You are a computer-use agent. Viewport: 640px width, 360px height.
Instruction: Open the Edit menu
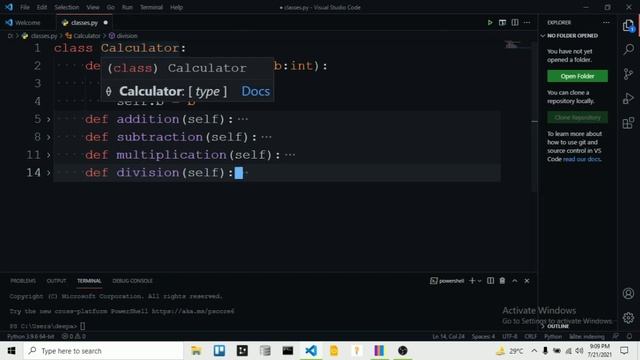42,7
